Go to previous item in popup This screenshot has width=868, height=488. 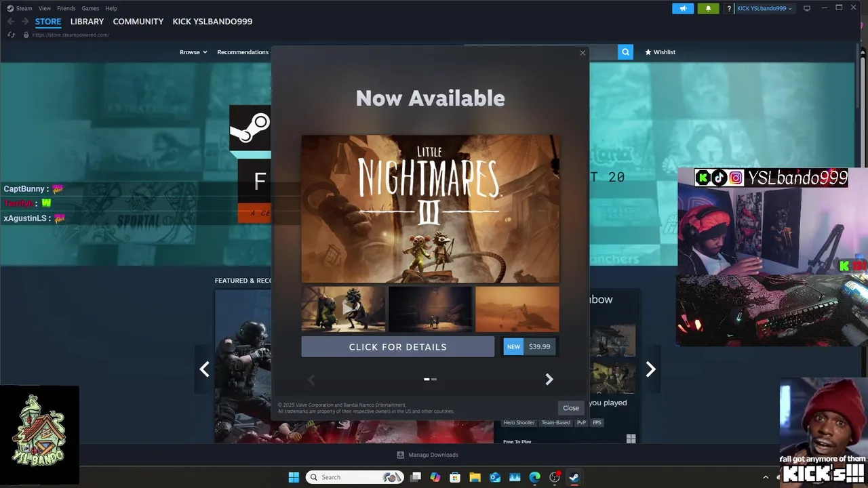tap(312, 380)
